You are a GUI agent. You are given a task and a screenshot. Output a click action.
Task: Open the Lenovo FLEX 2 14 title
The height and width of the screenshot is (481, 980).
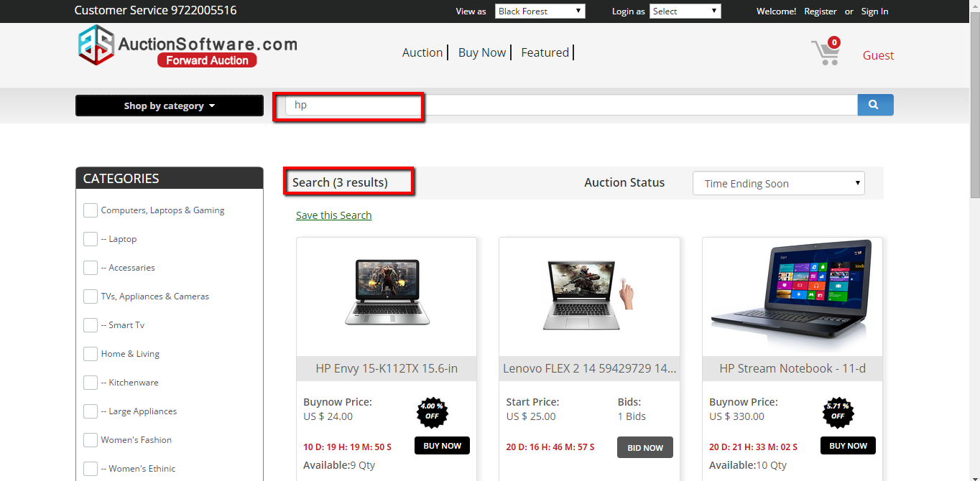pos(589,368)
